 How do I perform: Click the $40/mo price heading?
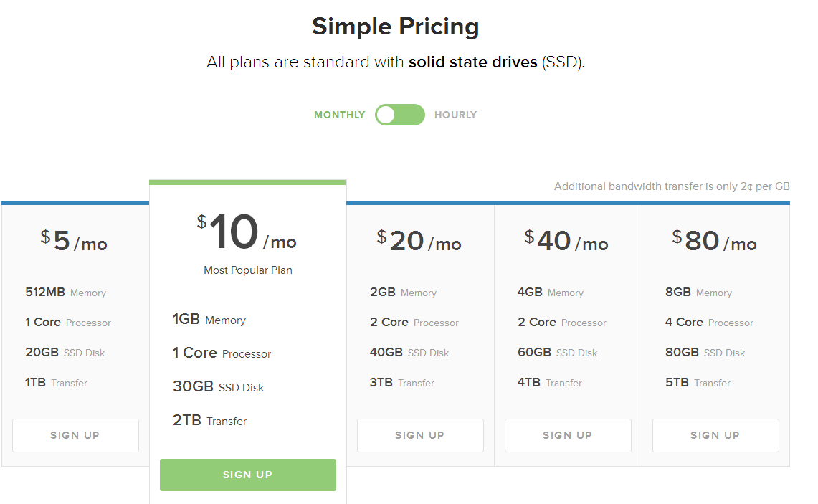566,241
